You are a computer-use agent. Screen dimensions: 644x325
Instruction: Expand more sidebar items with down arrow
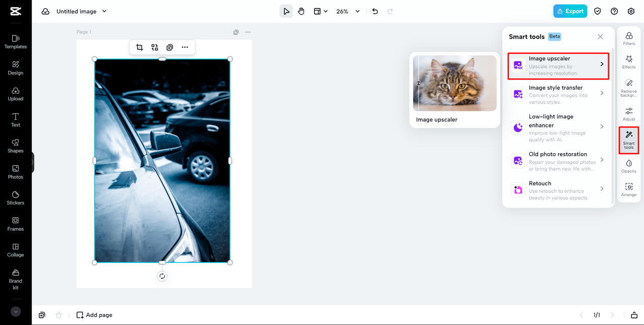click(x=16, y=312)
